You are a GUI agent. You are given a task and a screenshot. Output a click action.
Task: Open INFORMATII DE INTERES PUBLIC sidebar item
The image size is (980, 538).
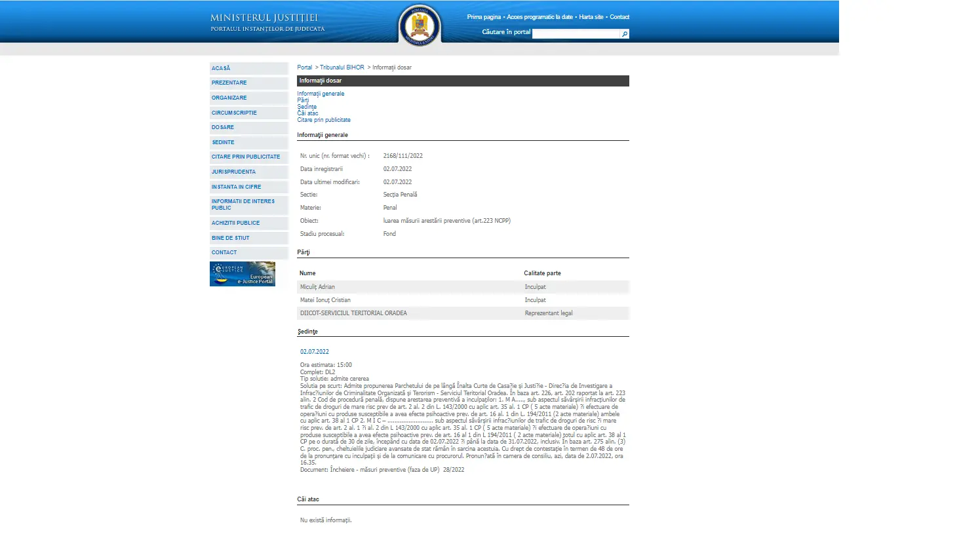tap(248, 205)
